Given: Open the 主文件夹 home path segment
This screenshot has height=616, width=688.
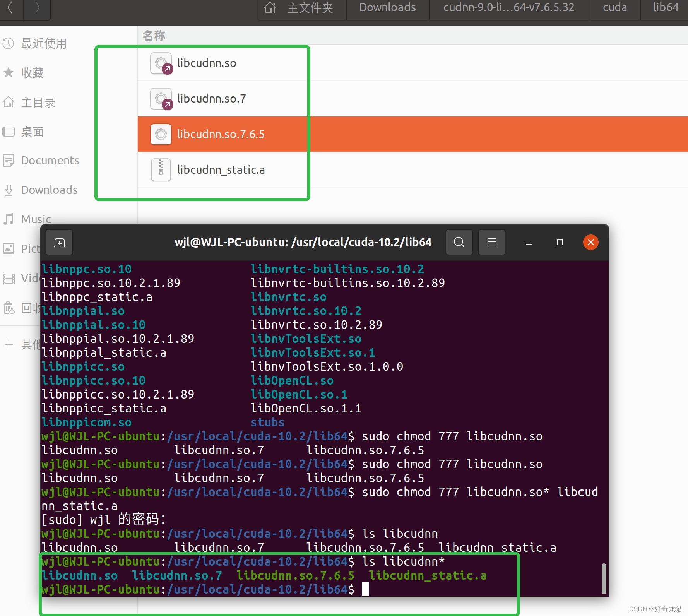Looking at the screenshot, I should 302,8.
